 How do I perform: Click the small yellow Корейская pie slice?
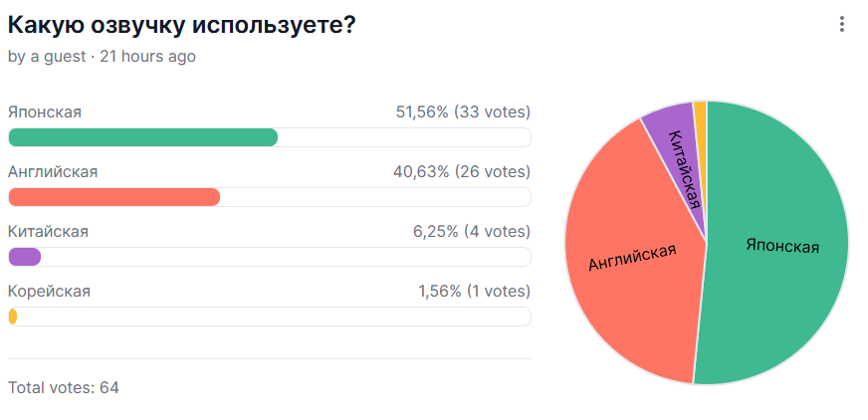coord(701,111)
